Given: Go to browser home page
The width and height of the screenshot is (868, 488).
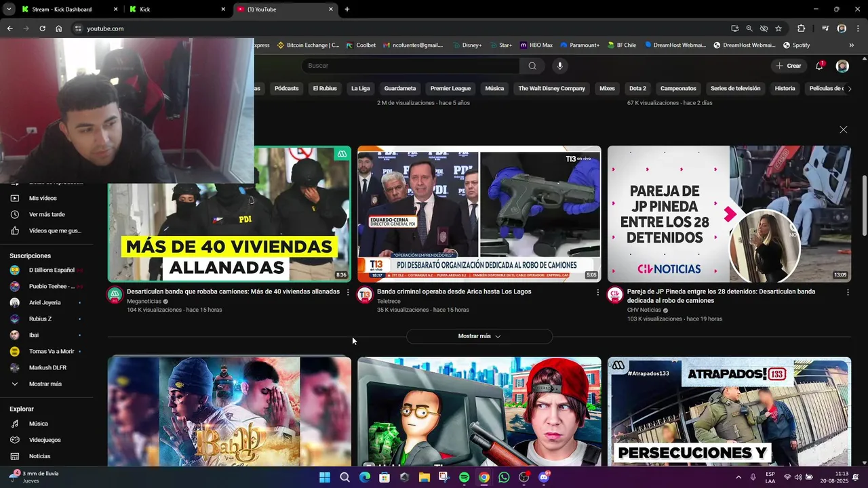Looking at the screenshot, I should [x=59, y=28].
